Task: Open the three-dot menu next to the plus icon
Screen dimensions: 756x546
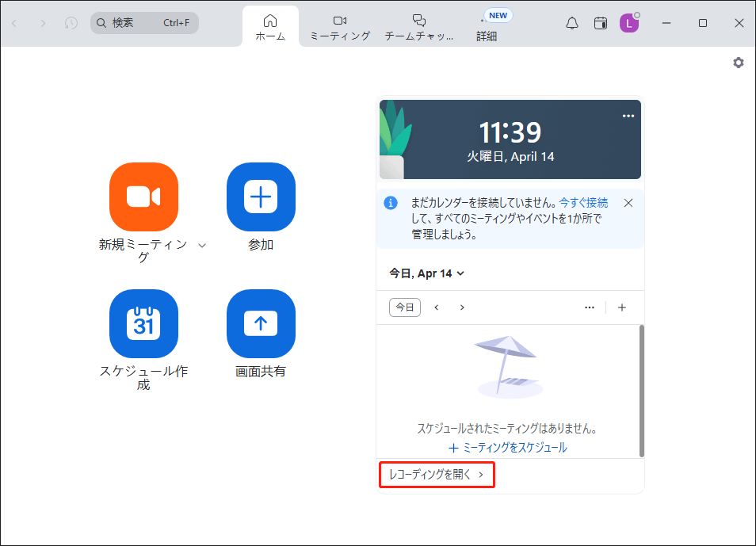Action: tap(589, 307)
